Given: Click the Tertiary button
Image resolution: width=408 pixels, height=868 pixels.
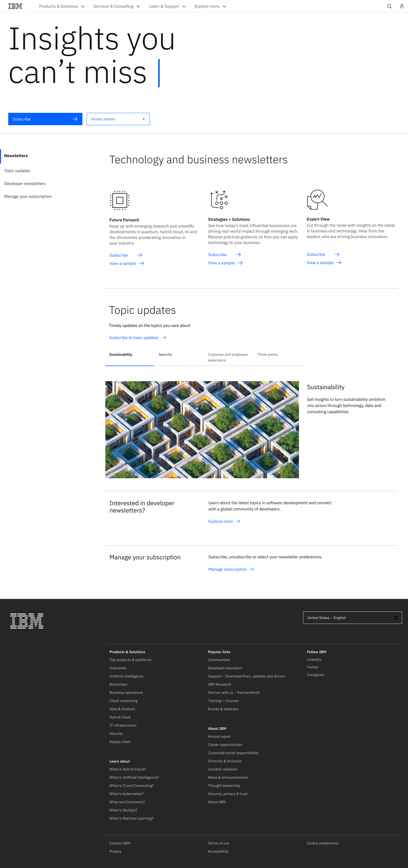Looking at the screenshot, I should [118, 119].
